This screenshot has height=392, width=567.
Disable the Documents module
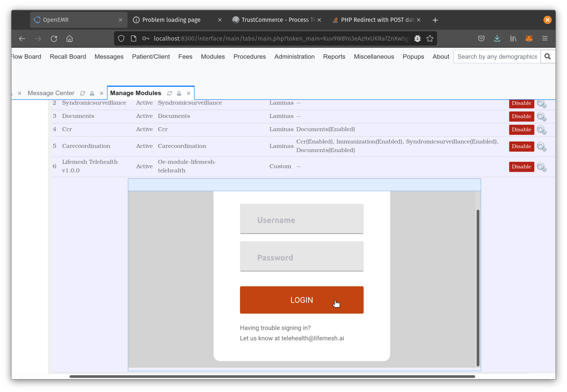pos(521,116)
